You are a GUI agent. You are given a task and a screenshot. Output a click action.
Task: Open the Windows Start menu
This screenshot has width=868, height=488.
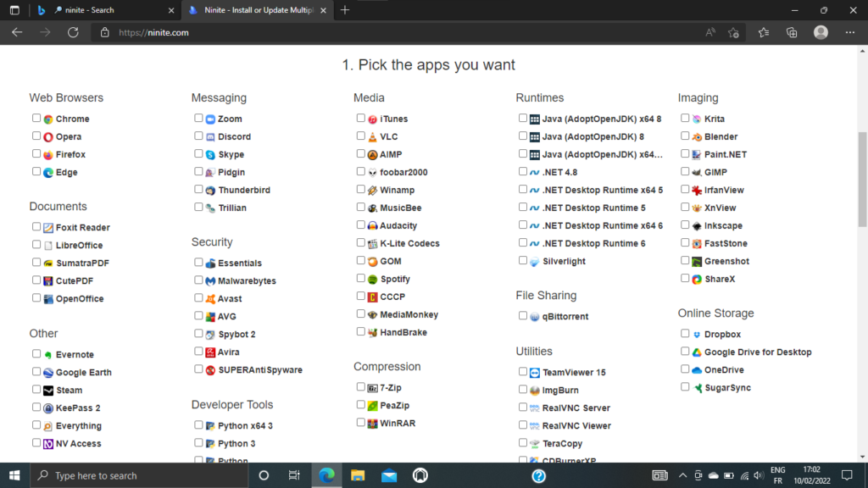point(14,475)
